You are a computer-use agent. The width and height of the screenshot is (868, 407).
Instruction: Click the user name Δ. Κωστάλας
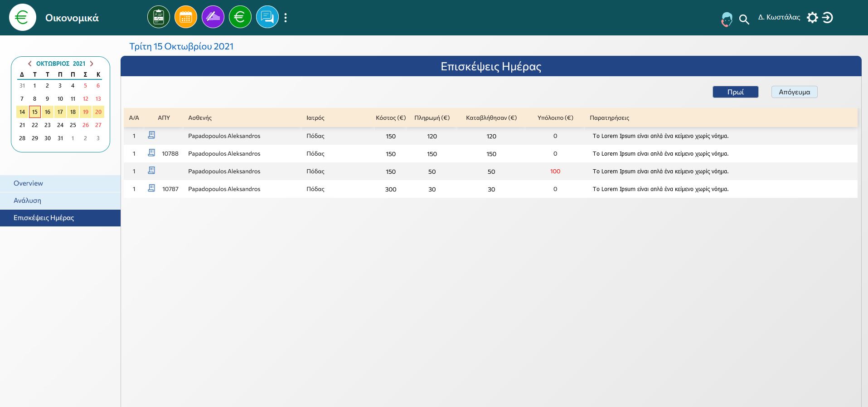pos(779,17)
